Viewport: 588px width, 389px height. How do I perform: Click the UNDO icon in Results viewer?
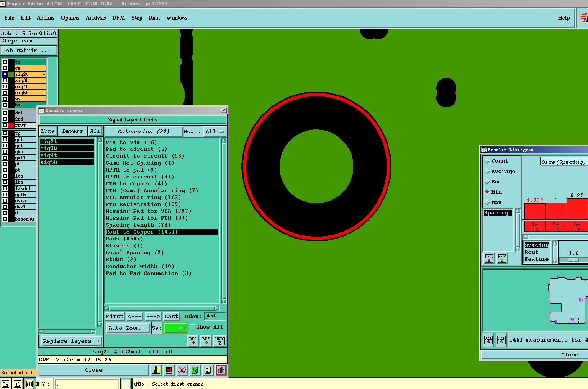click(x=220, y=340)
